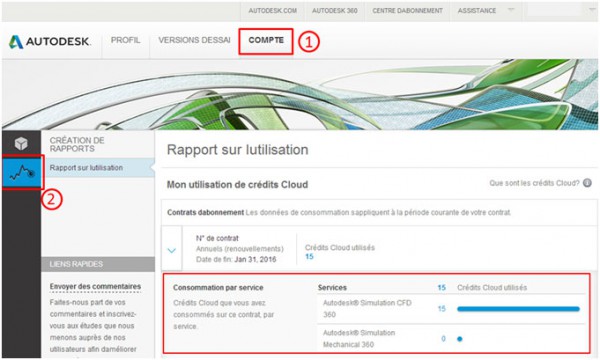
Task: Click the 0 credits value for Mechanical 360
Action: click(x=443, y=339)
